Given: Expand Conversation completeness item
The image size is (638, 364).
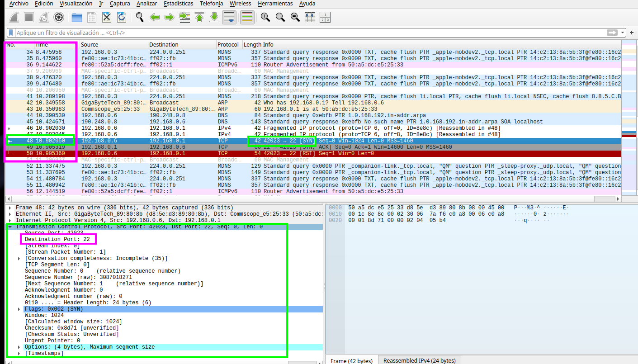Looking at the screenshot, I should 19,258.
